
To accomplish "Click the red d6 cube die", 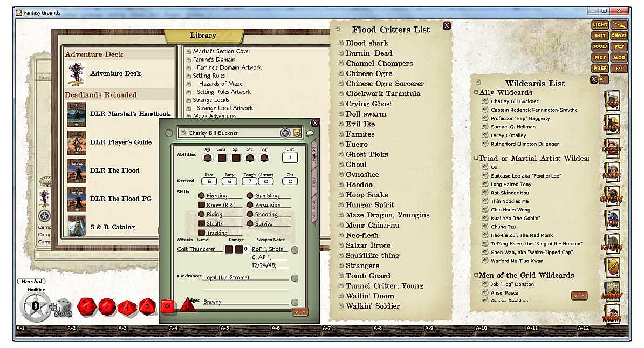I will 167,306.
